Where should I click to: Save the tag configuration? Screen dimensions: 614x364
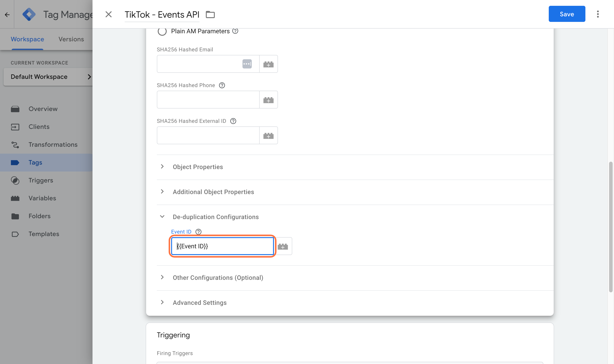(x=567, y=14)
